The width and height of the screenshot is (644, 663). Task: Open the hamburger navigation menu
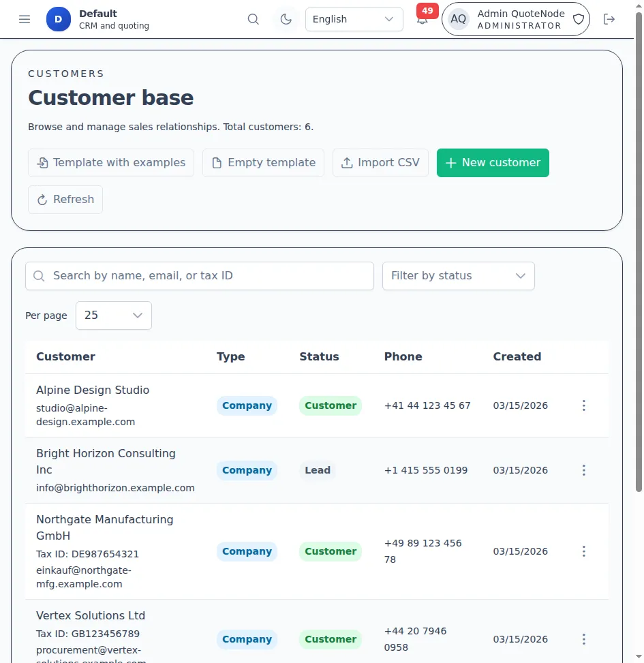pos(25,19)
